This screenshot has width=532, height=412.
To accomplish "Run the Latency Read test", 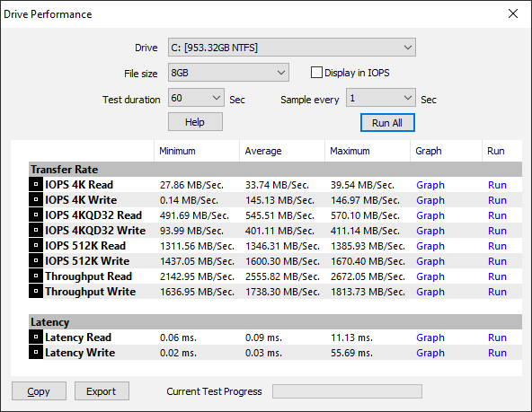I will (x=497, y=337).
